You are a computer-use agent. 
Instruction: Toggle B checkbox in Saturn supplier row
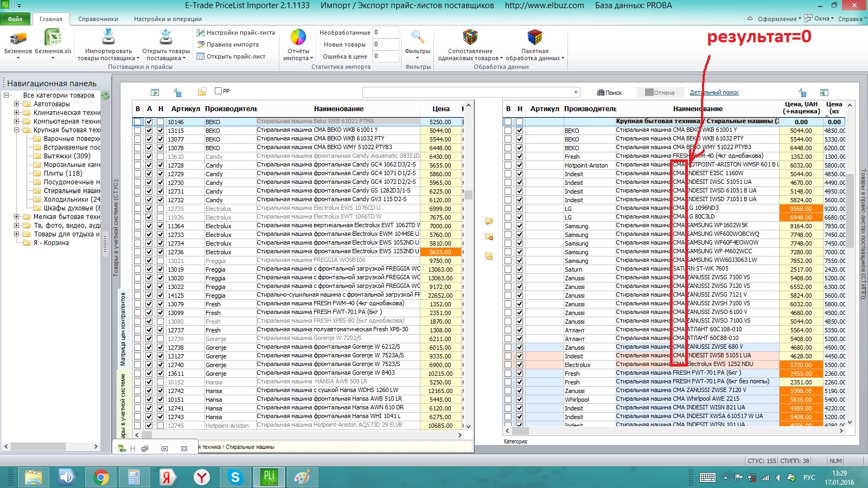tap(508, 269)
